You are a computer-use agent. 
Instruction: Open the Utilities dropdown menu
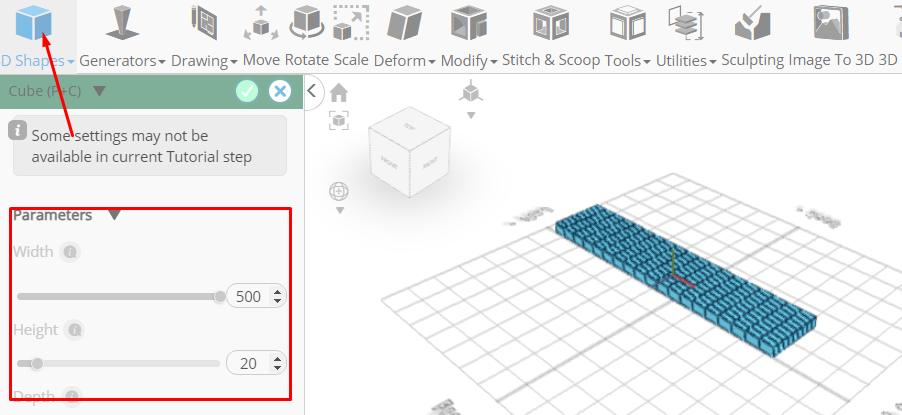(x=686, y=60)
